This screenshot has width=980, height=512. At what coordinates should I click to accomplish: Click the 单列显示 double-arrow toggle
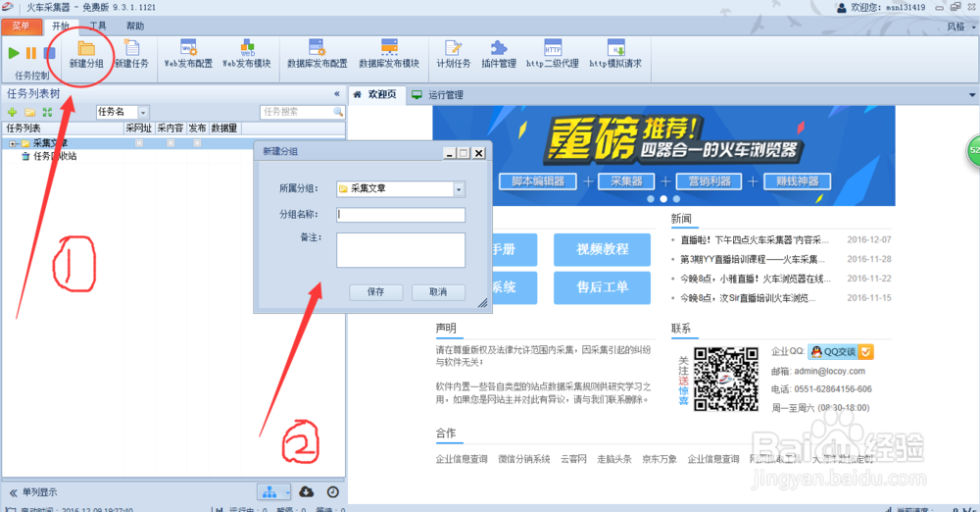tap(13, 492)
